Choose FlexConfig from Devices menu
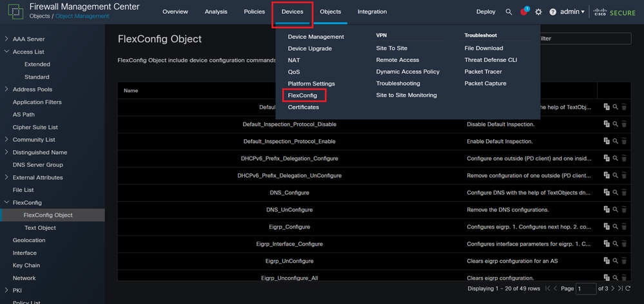644x304 pixels. [302, 95]
